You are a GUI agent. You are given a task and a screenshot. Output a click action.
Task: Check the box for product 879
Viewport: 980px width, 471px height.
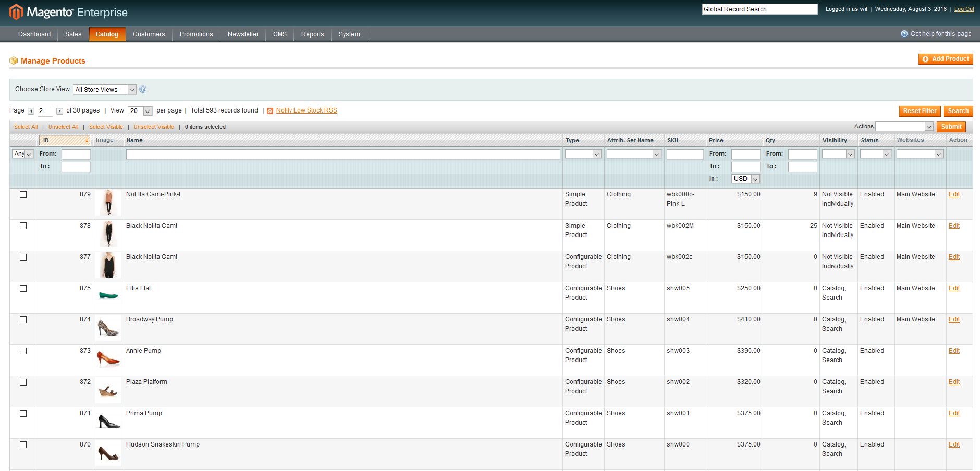click(x=23, y=194)
